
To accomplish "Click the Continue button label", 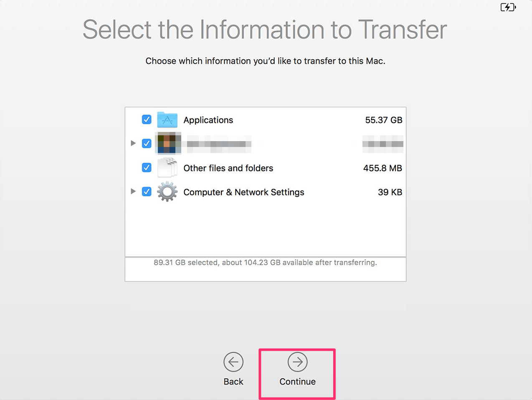I will pos(298,382).
